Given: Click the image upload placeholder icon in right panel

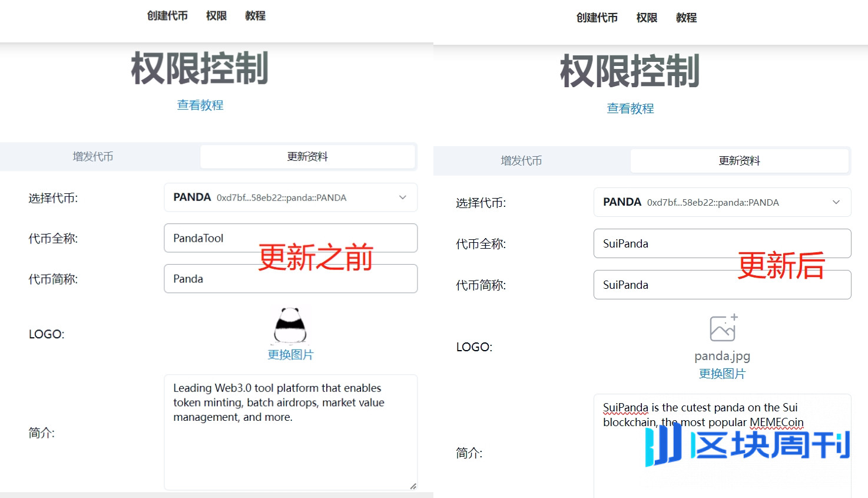Looking at the screenshot, I should [723, 328].
